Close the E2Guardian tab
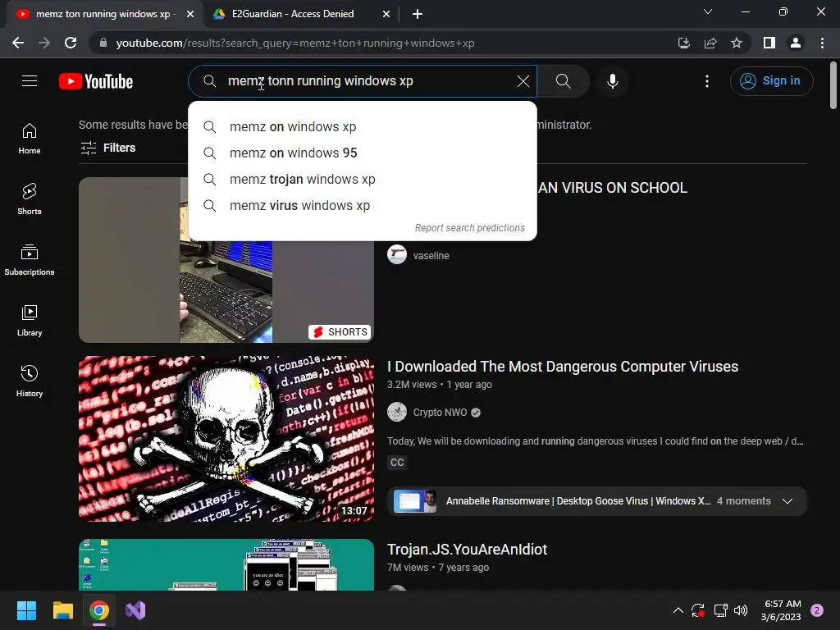Viewport: 840px width, 630px height. pos(386,14)
